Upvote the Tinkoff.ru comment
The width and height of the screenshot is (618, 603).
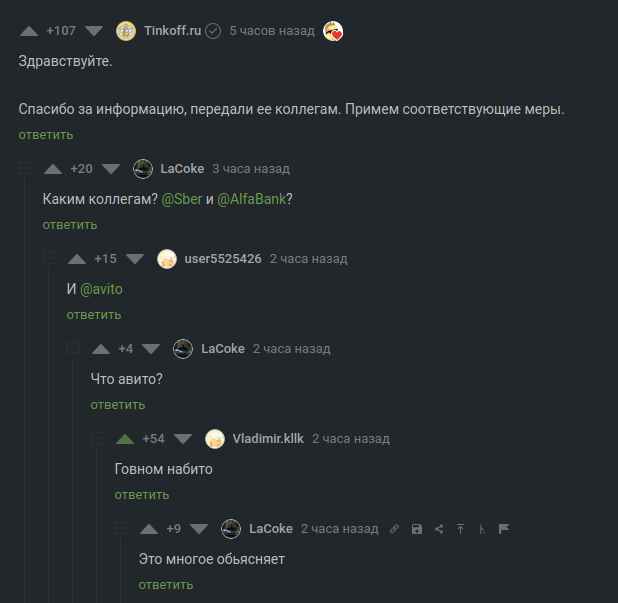click(29, 31)
